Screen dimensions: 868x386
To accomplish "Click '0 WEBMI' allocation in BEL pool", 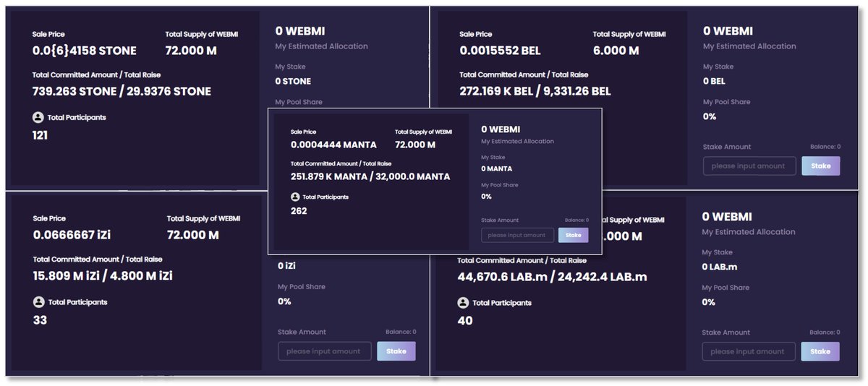I will 728,31.
